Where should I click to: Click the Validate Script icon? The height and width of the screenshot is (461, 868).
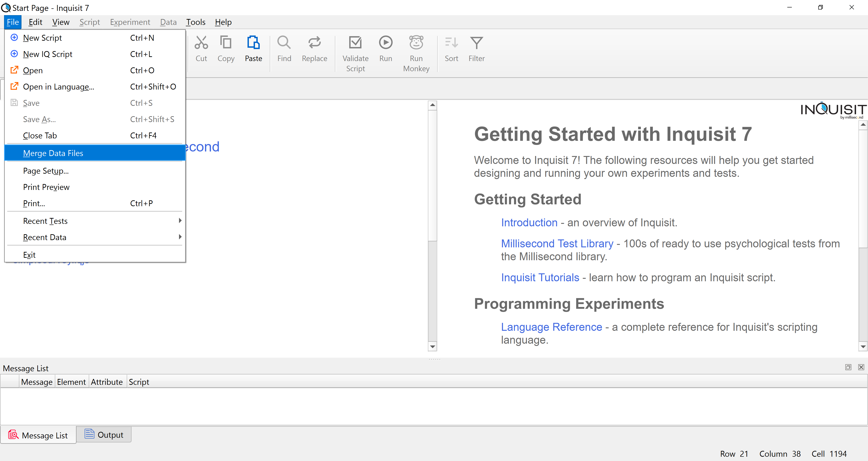355,54
